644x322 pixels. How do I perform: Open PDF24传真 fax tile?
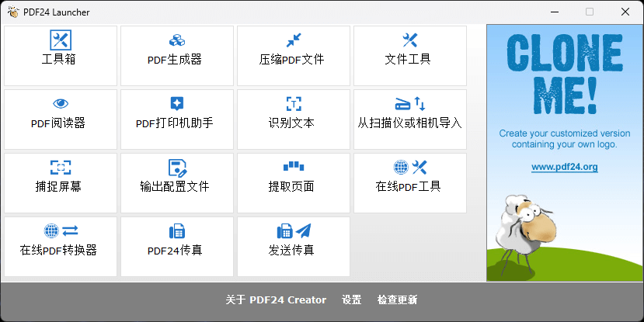click(177, 246)
